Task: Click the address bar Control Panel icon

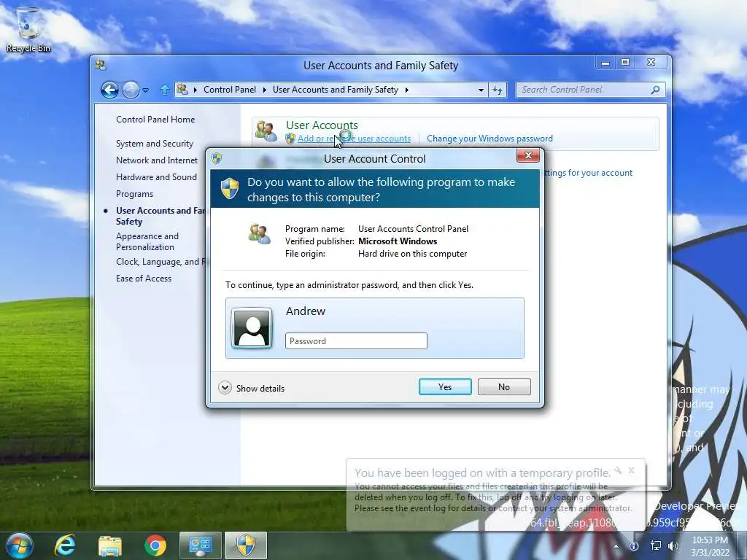Action: [182, 90]
